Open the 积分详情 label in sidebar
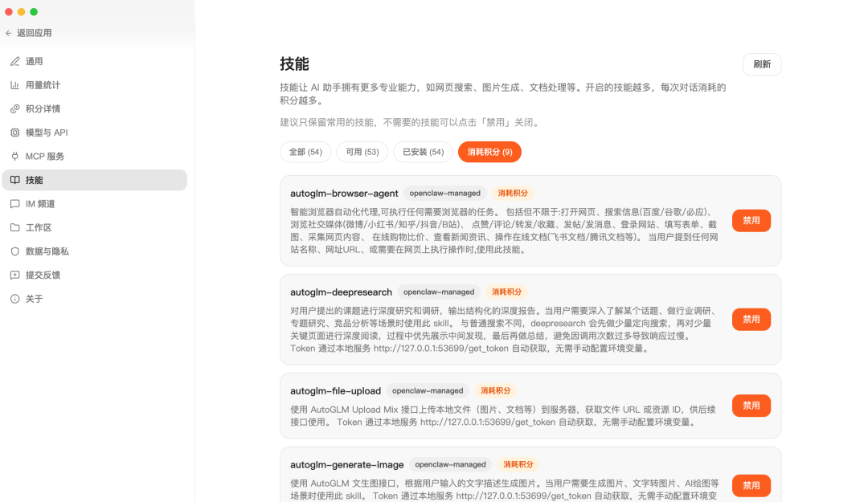 [x=43, y=109]
